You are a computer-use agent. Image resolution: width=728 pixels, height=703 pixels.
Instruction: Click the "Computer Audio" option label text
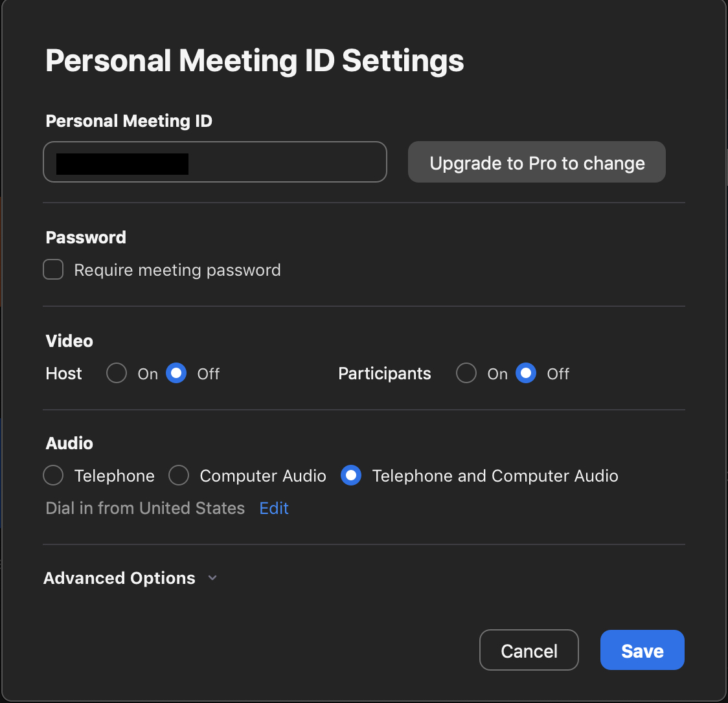(x=262, y=476)
